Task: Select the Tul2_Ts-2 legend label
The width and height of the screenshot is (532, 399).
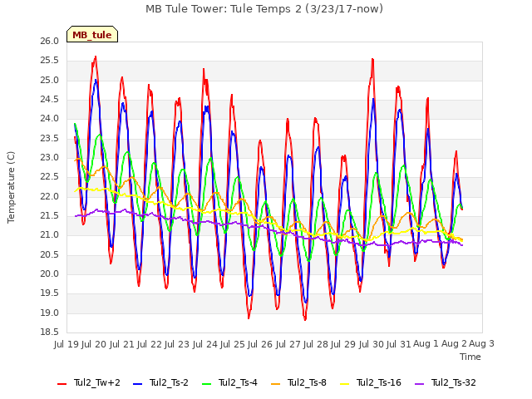Action: pos(169,382)
